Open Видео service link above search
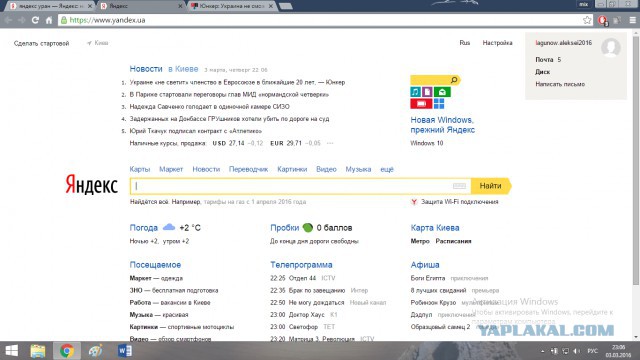 point(326,169)
